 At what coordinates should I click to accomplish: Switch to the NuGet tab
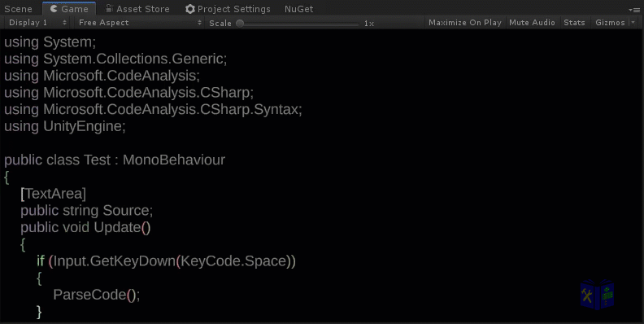[x=299, y=9]
